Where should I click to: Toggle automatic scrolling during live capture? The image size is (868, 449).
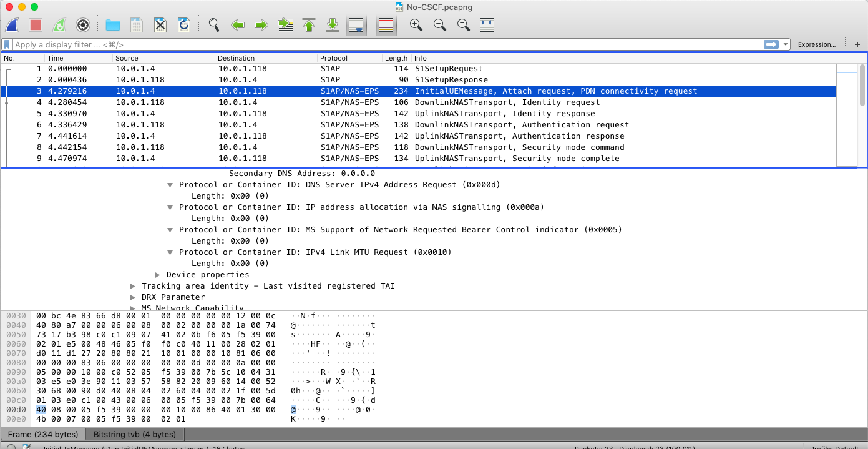click(356, 26)
